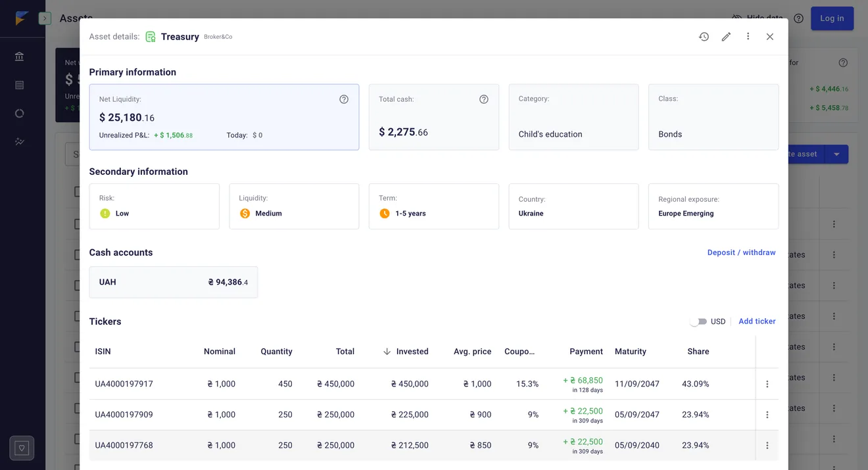Sort table by Quantity column header
The image size is (868, 470).
coord(276,352)
